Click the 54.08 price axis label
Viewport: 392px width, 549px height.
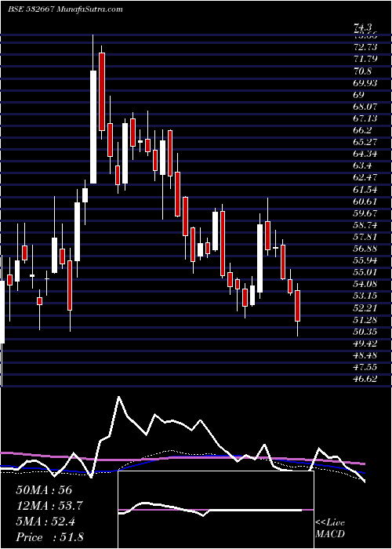(365, 284)
